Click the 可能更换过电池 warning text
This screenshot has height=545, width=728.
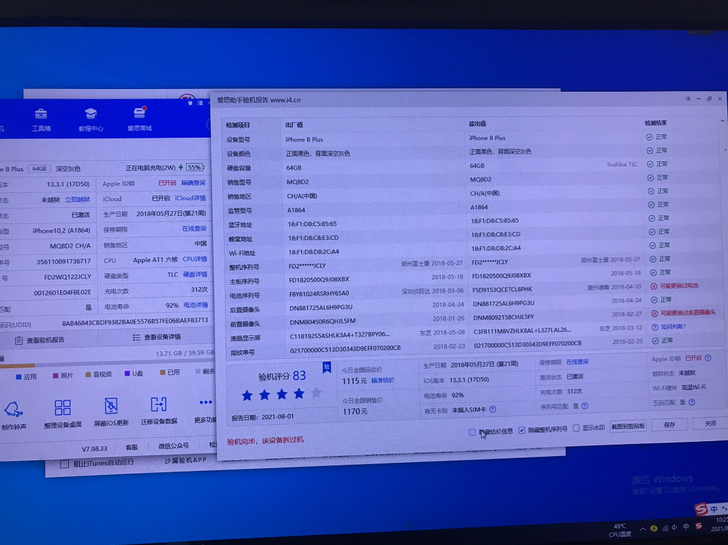click(x=679, y=285)
